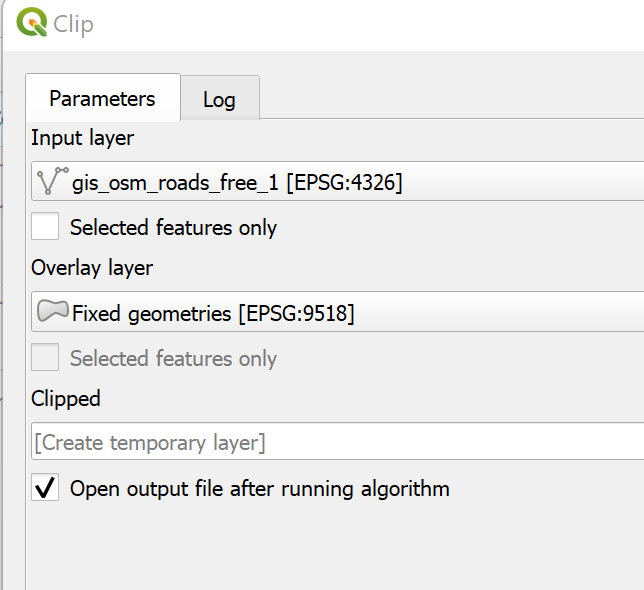644x590 pixels.
Task: Click the greyed Selected features only text below Overlay layer
Action: coord(173,359)
